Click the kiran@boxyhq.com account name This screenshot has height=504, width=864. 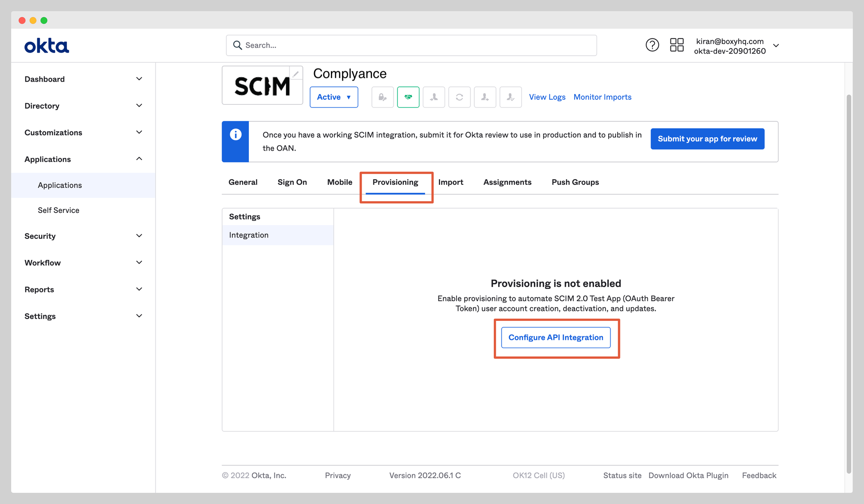730,41
